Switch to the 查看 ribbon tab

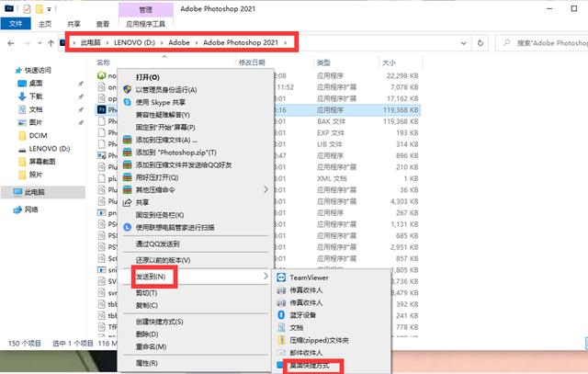102,24
